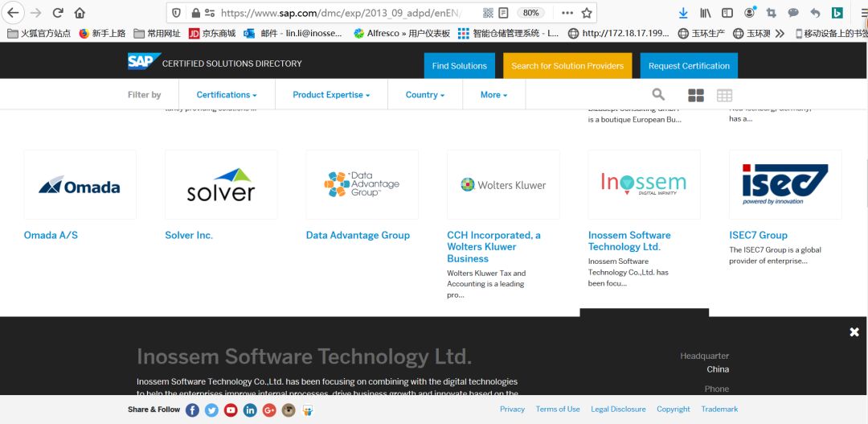Viewport: 868px width, 424px height.
Task: Switch to grid tile view
Action: pyautogui.click(x=696, y=95)
